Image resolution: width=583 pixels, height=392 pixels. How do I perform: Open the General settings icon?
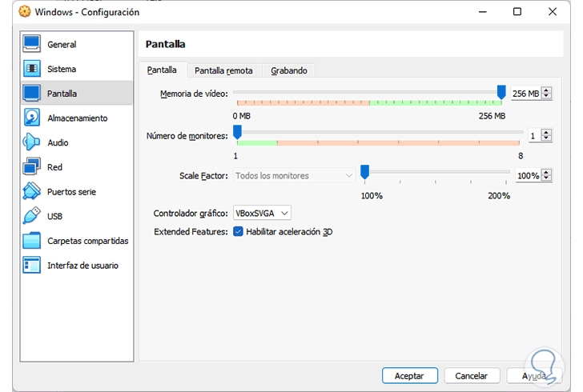32,44
